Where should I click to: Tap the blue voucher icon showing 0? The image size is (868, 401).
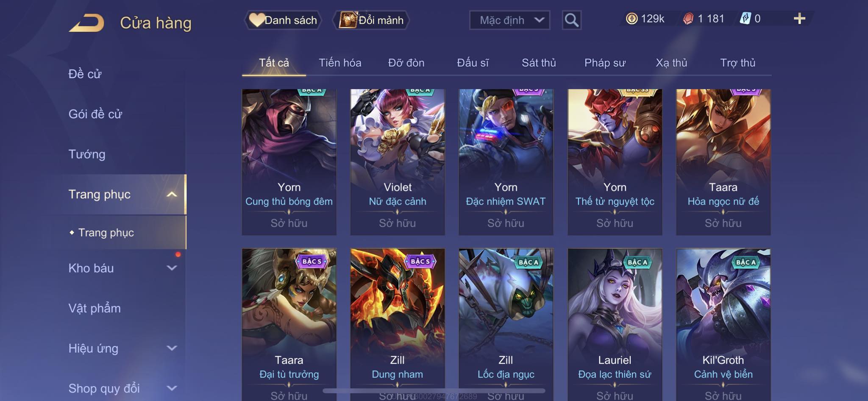point(745,19)
